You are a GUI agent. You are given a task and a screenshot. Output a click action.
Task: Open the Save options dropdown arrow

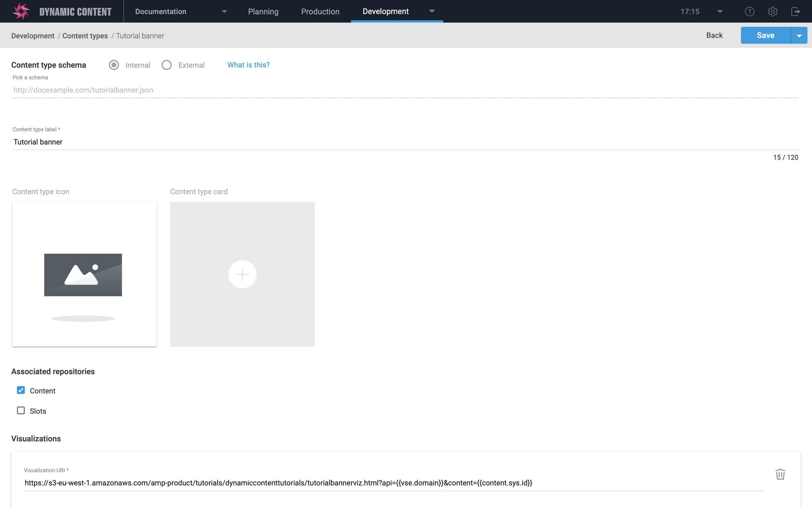tap(799, 35)
